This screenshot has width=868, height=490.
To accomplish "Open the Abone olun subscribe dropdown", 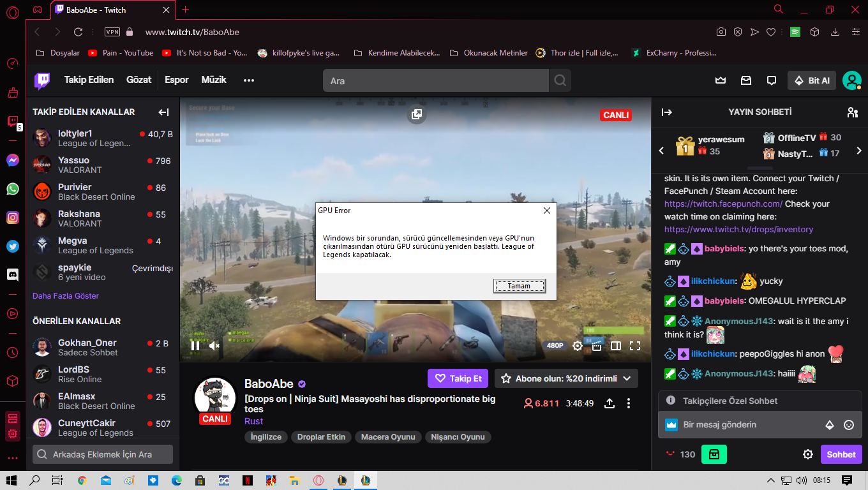I will [x=567, y=378].
